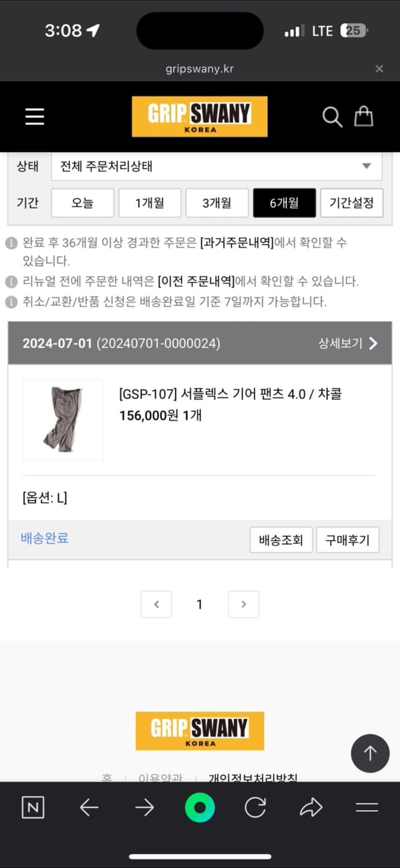Tap the gear pants product thumbnail
This screenshot has width=400, height=868.
(62, 420)
